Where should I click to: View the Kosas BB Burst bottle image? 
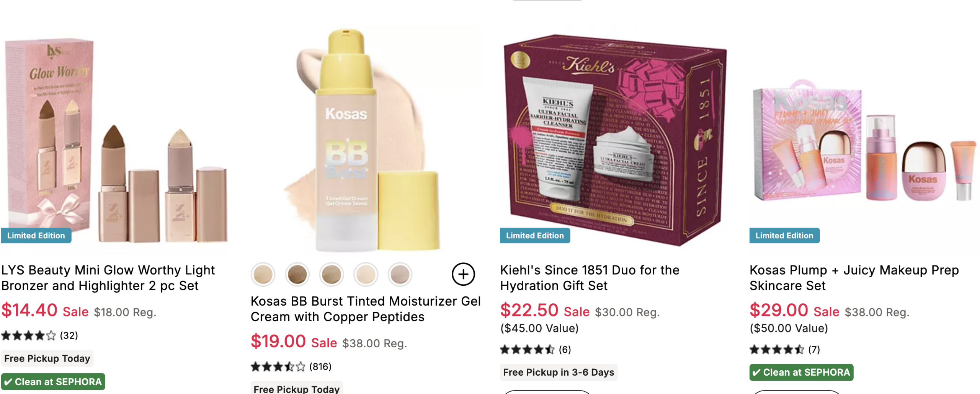click(366, 140)
